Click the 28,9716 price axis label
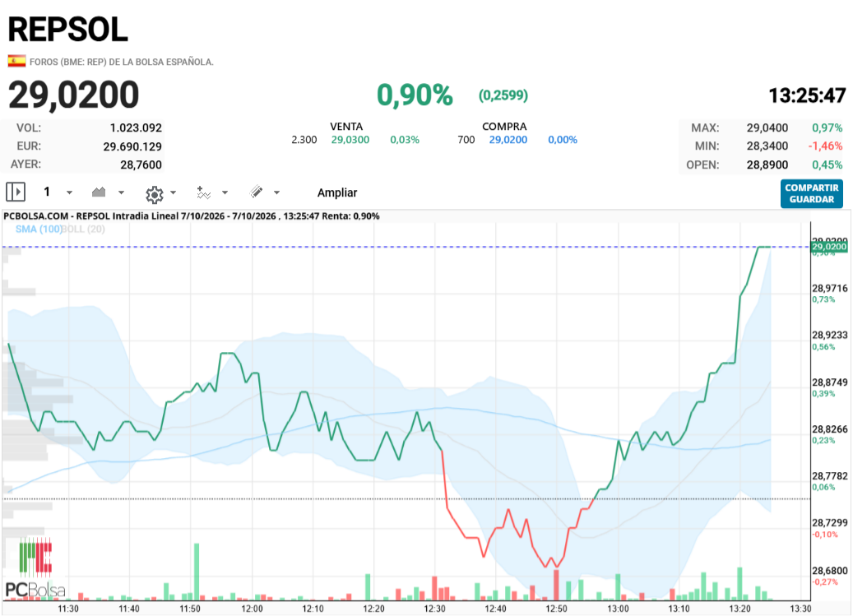The image size is (853, 616). (830, 288)
